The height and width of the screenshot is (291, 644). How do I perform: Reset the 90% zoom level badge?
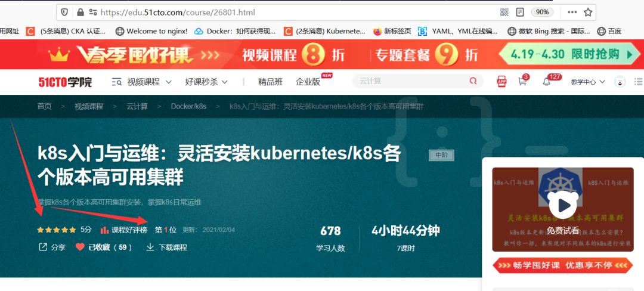[542, 13]
